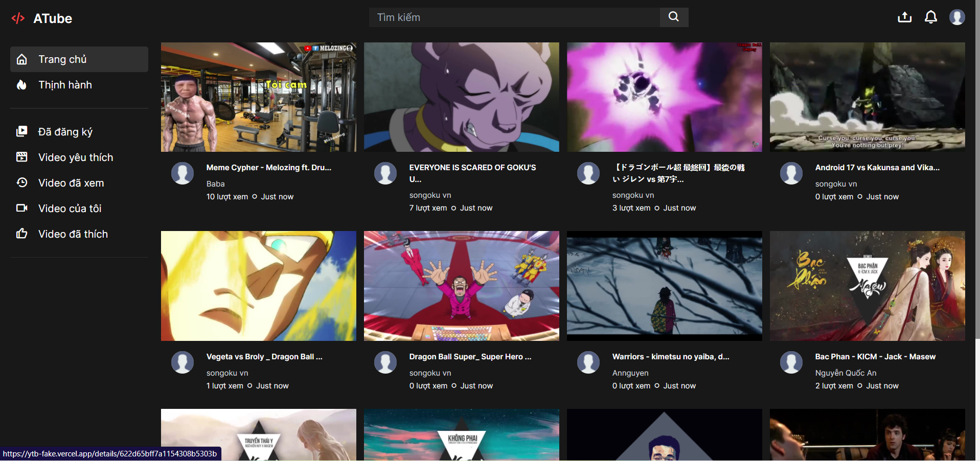
Task: Click the subscriptions icon beside Đã đăng ký
Action: click(21, 131)
